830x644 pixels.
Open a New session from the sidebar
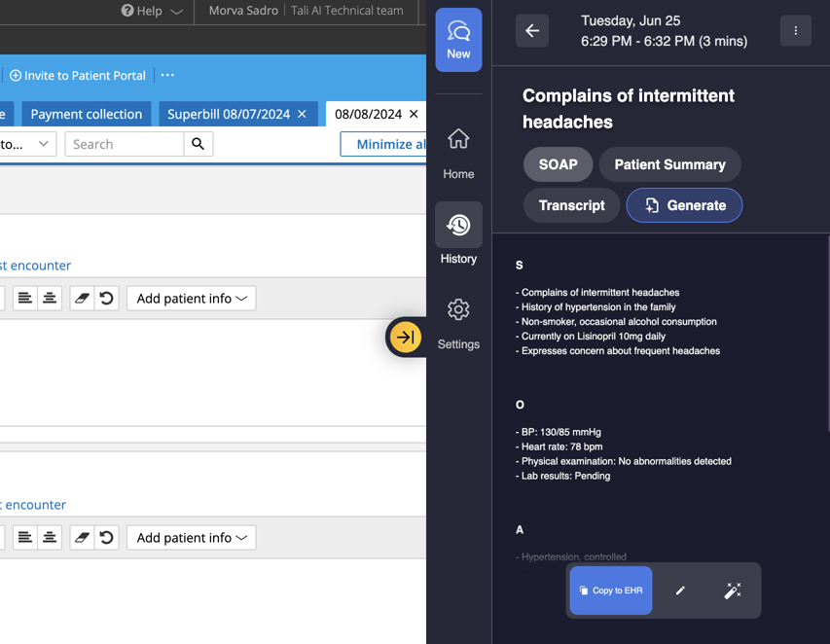pyautogui.click(x=458, y=39)
